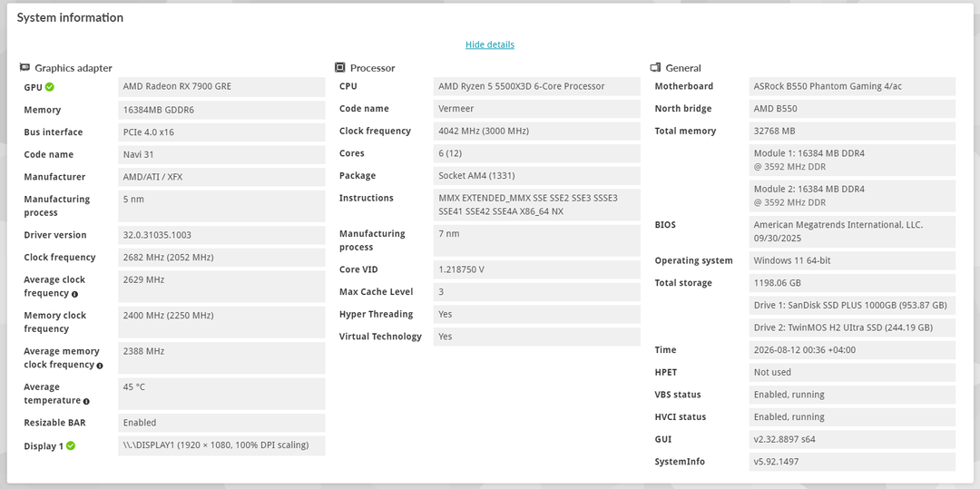The width and height of the screenshot is (980, 489).
Task: Click the Operating system row label
Action: pyautogui.click(x=694, y=260)
